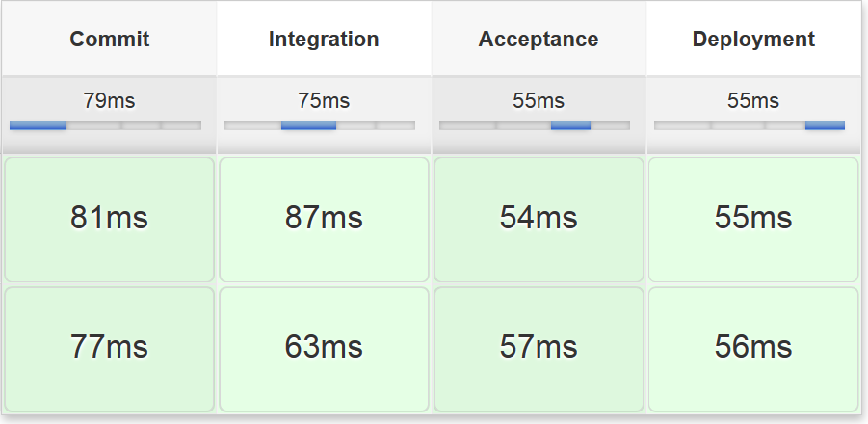
Task: Open the 56ms Deployment stage cell
Action: tap(753, 348)
